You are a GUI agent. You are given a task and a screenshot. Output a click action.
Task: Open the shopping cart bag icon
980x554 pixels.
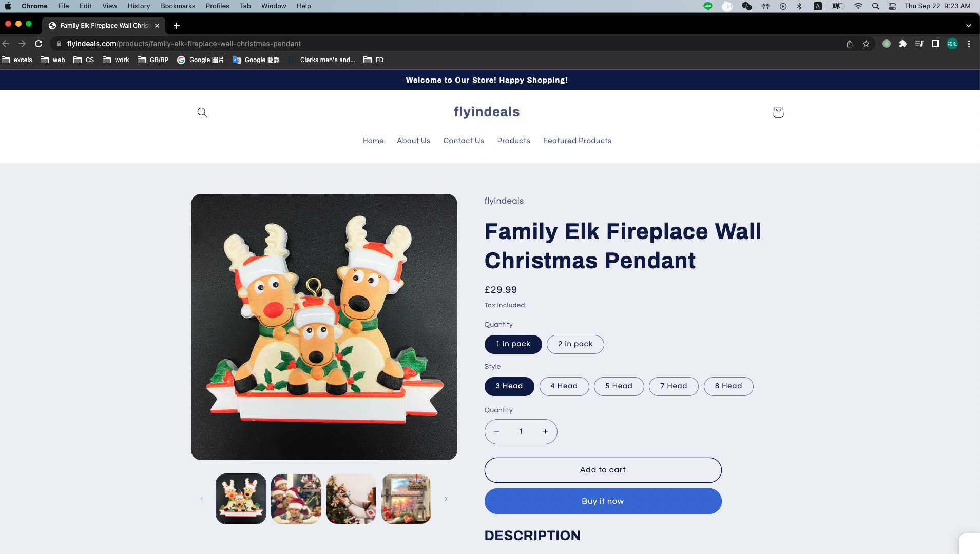(778, 112)
